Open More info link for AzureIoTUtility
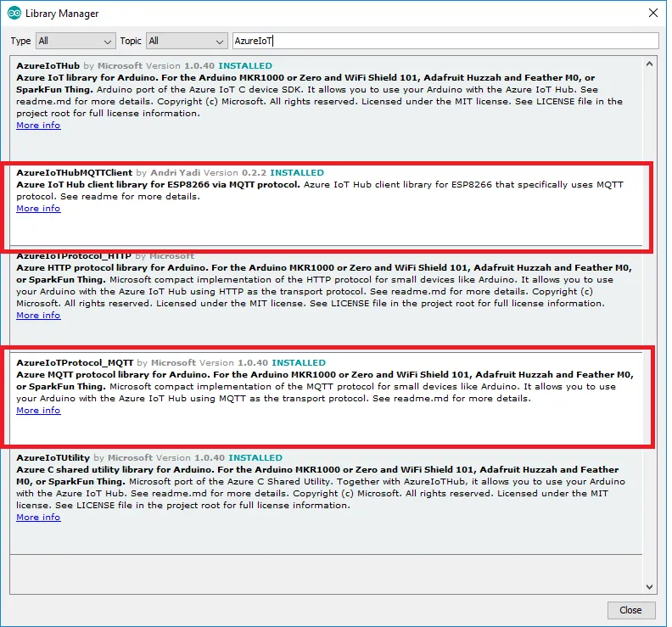672x627 pixels. [38, 518]
